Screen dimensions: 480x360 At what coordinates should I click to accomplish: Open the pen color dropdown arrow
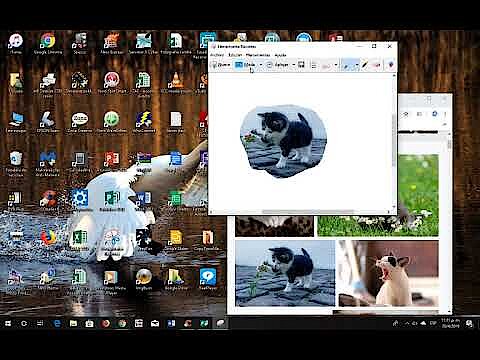[x=357, y=65]
